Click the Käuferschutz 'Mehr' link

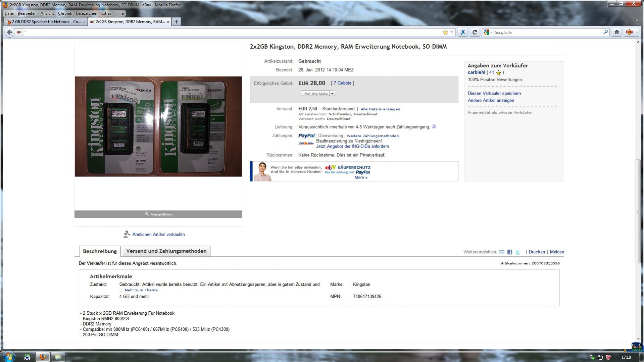(361, 177)
